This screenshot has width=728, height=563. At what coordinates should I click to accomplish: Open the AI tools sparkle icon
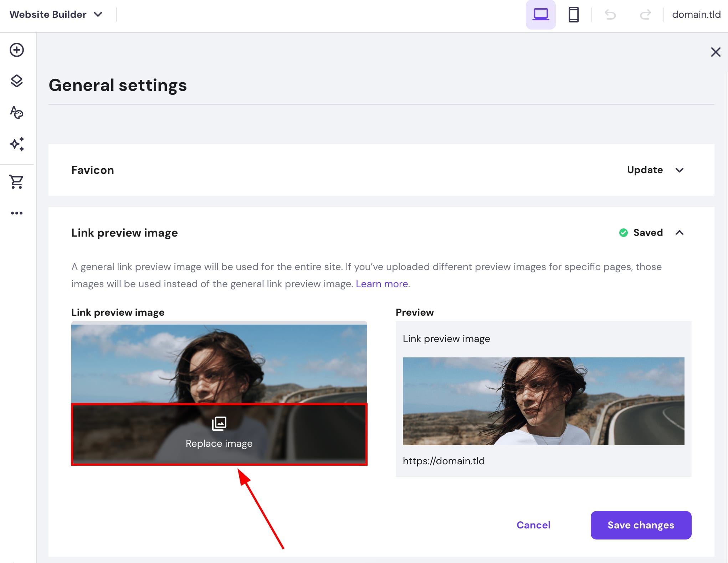coord(17,144)
